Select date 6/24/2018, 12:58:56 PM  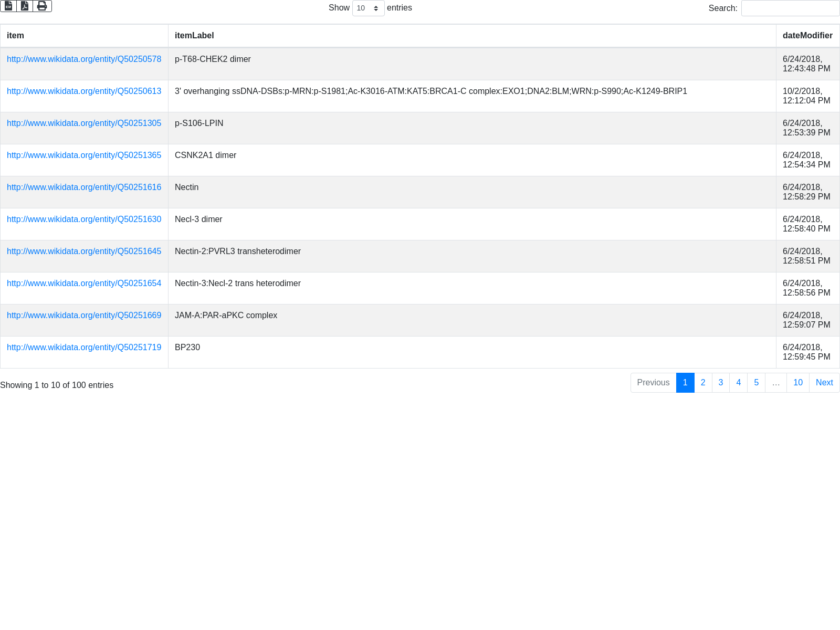click(x=807, y=288)
